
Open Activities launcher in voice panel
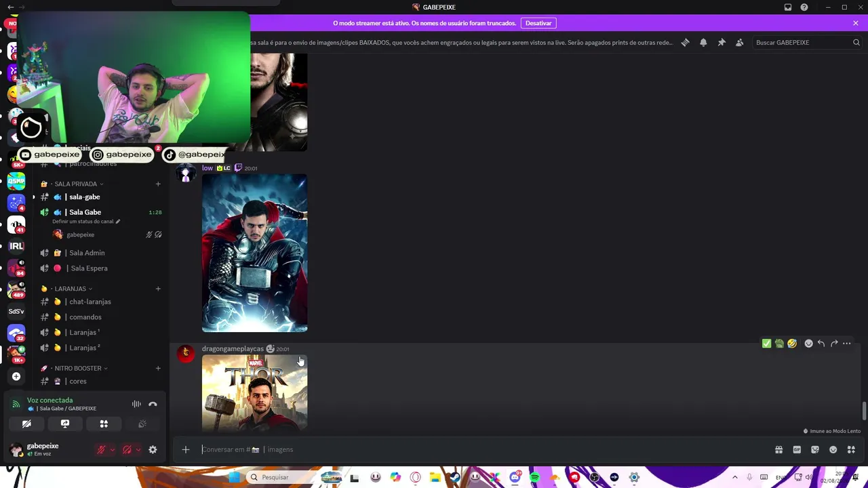tap(104, 424)
